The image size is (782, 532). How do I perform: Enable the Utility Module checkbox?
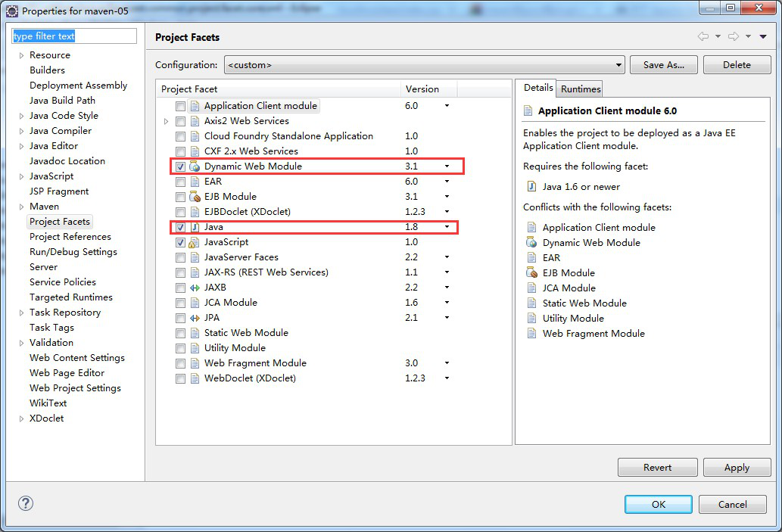[180, 349]
